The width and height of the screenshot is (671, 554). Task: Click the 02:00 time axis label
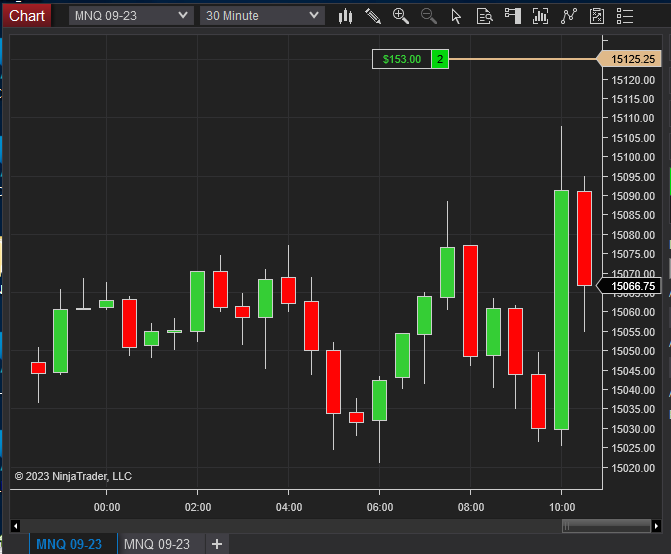[198, 507]
